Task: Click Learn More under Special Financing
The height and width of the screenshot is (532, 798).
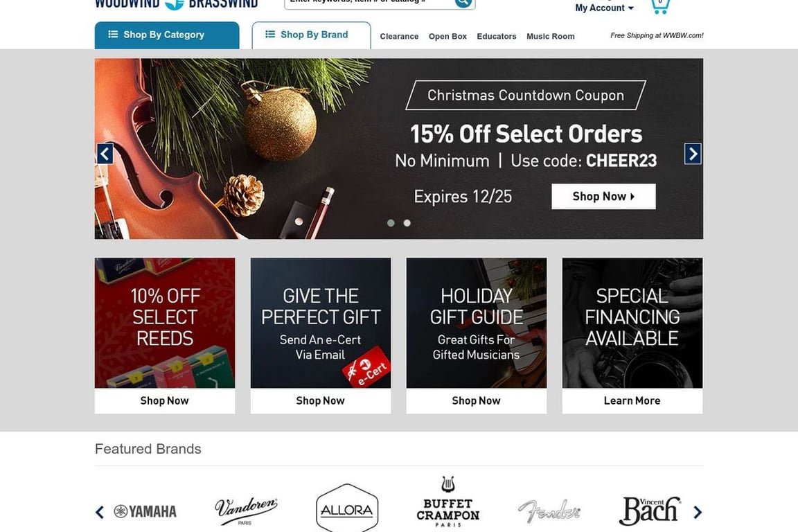Action: pyautogui.click(x=632, y=400)
